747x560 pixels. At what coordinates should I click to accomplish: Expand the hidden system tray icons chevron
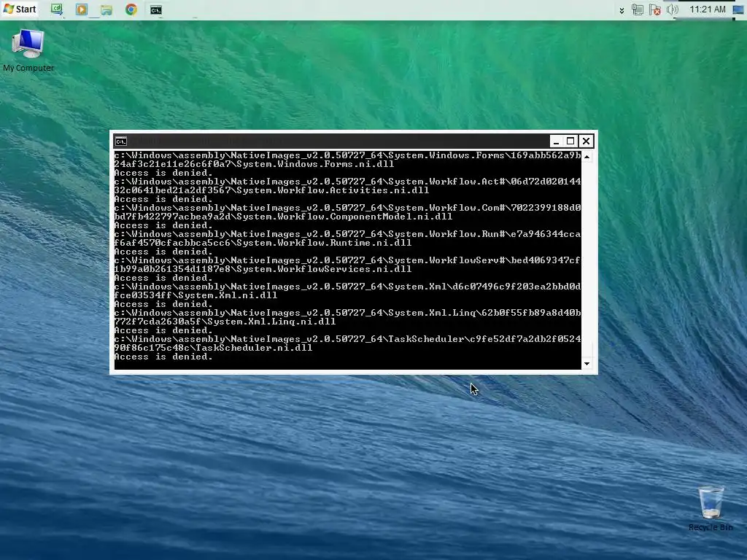tap(622, 10)
